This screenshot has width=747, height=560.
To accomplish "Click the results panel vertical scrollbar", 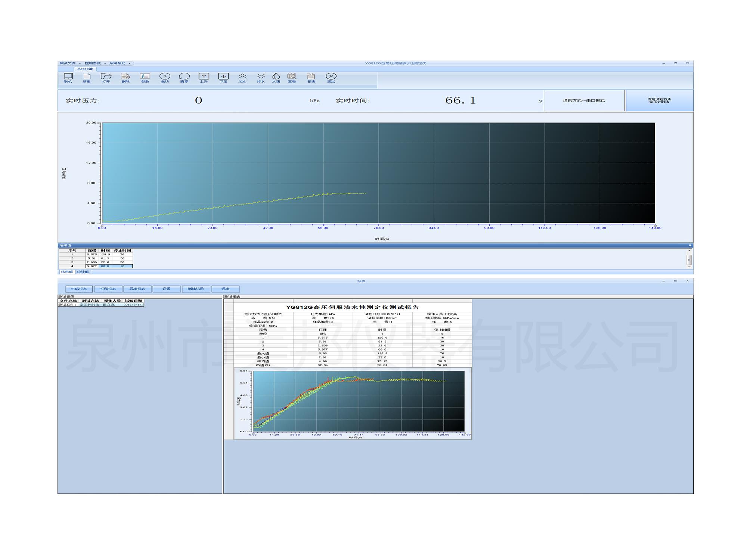I will tap(689, 259).
